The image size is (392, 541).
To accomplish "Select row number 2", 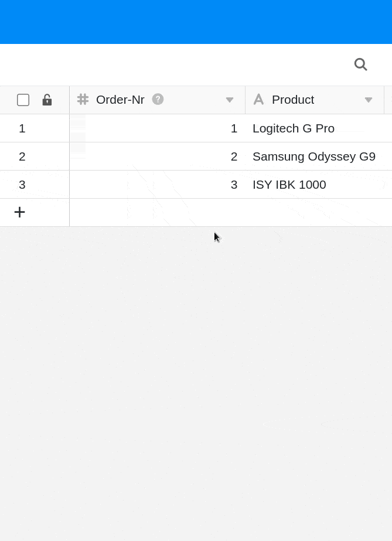I will click(x=22, y=156).
